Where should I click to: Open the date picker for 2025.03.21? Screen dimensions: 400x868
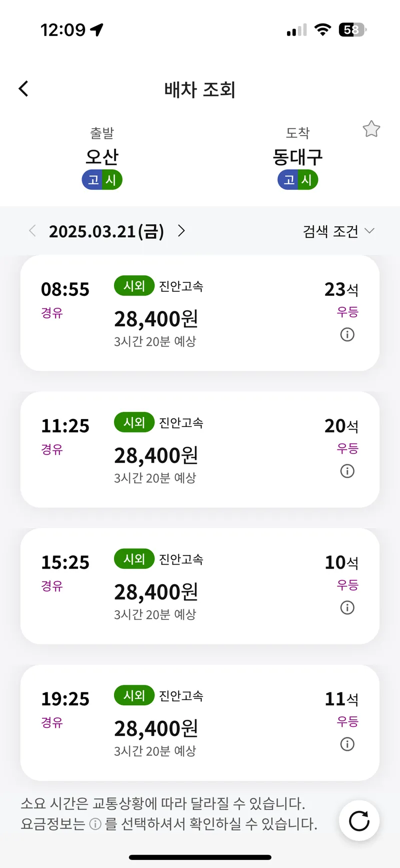(106, 231)
